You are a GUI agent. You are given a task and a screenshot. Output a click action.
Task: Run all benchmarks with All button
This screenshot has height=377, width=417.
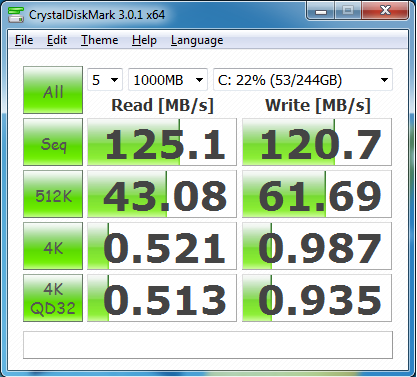coord(53,90)
